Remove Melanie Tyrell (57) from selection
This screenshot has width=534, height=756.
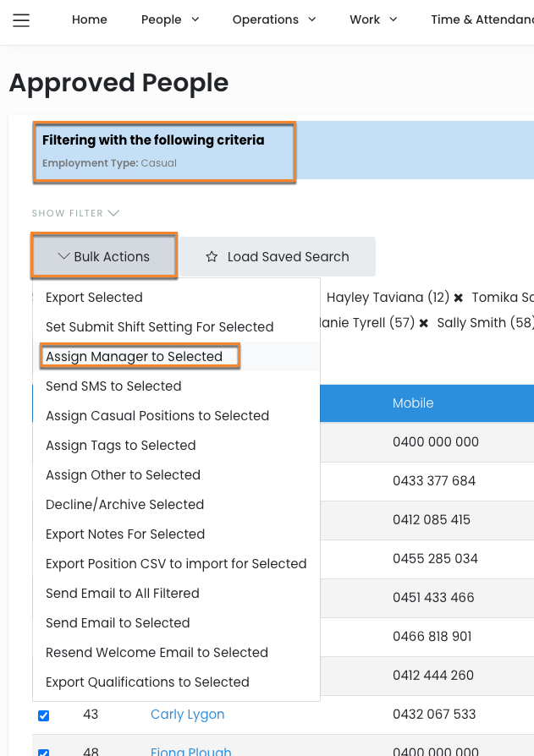(423, 323)
